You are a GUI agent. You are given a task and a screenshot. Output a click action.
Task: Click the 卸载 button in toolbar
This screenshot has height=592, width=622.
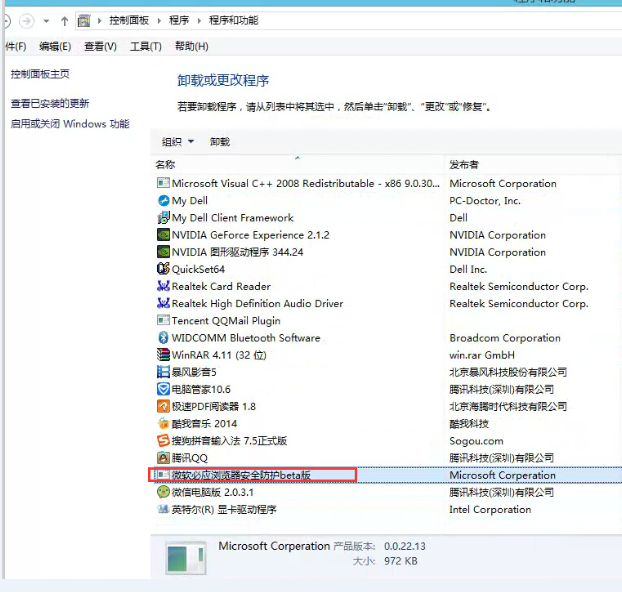(220, 142)
